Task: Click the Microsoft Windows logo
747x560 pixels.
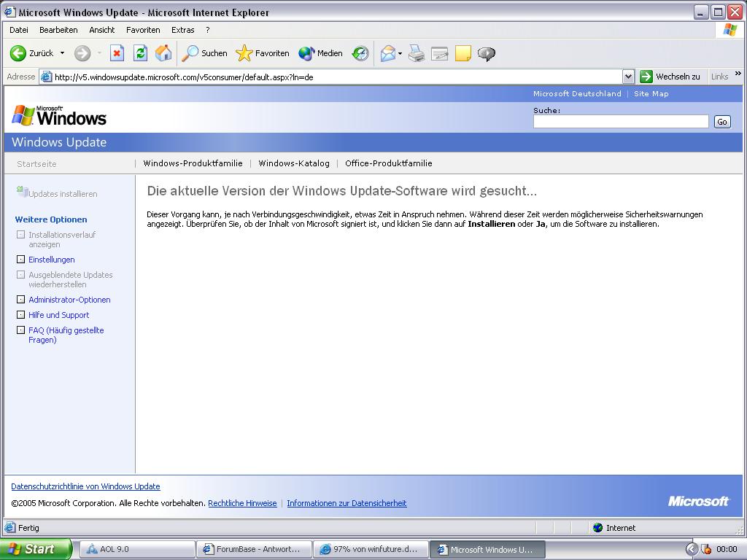Action: tap(59, 116)
